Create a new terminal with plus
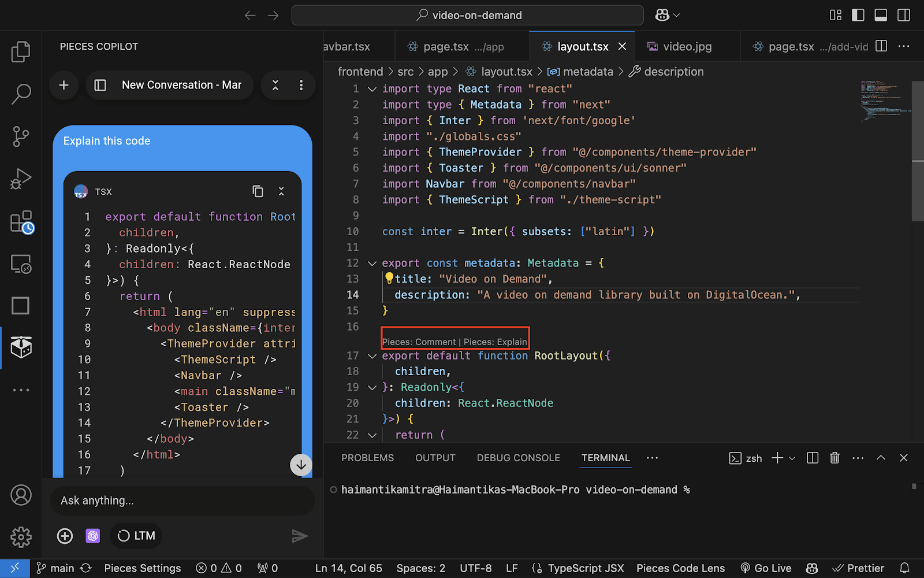 777,458
